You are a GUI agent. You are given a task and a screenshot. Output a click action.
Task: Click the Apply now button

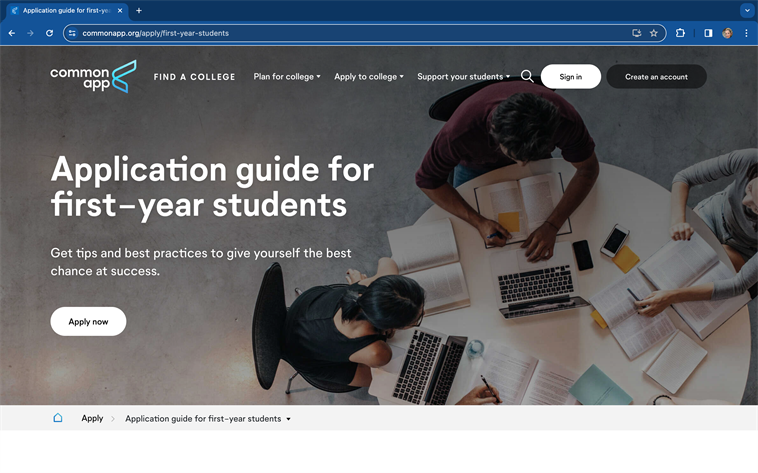(x=88, y=321)
